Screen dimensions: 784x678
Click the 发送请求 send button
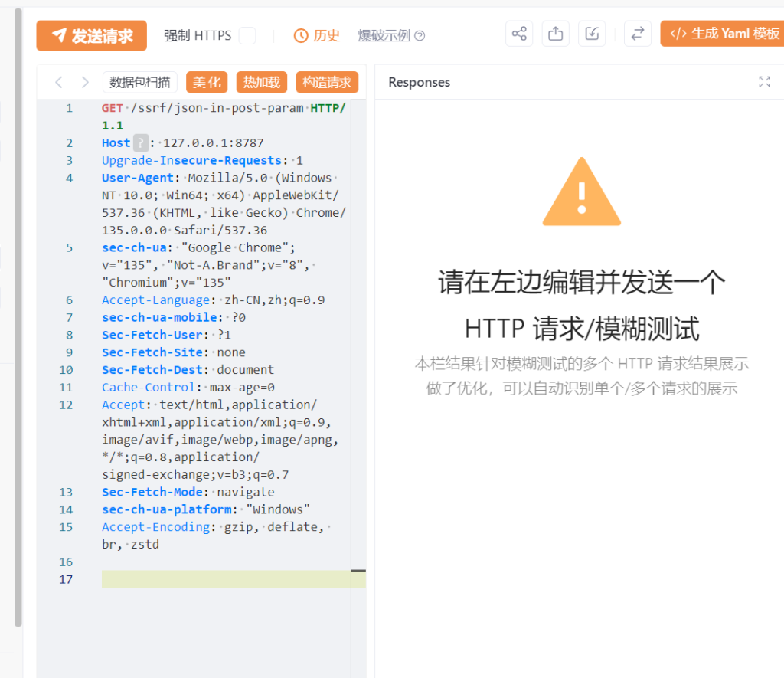[x=91, y=35]
